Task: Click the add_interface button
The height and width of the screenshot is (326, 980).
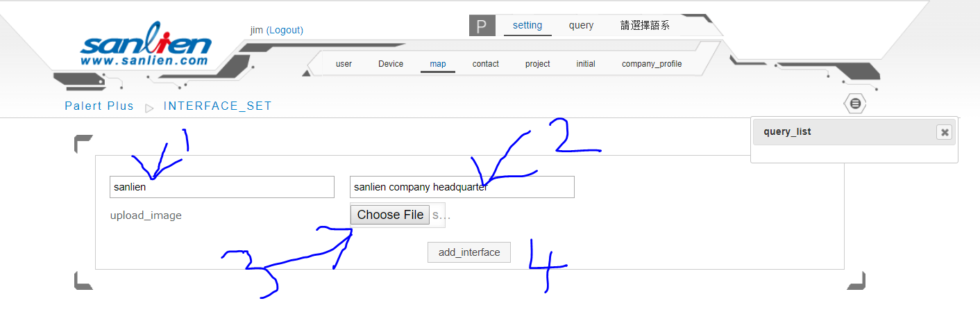Action: [x=469, y=252]
